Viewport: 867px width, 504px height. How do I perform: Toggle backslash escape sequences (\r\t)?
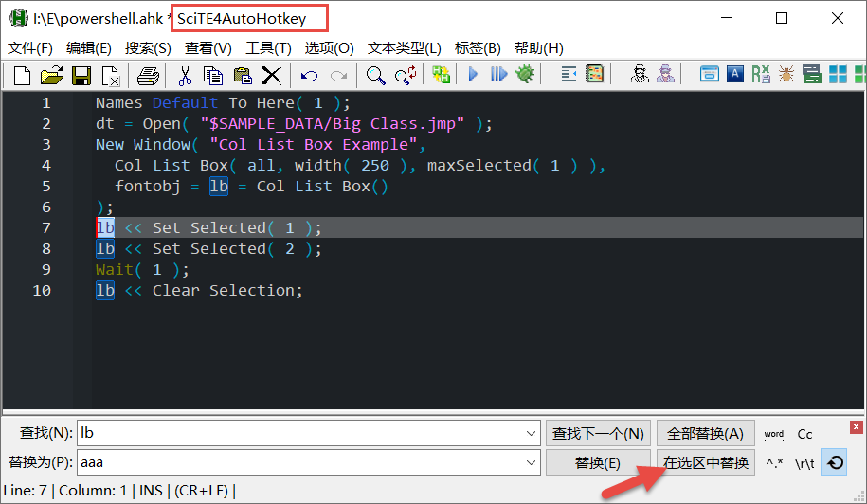[x=804, y=463]
